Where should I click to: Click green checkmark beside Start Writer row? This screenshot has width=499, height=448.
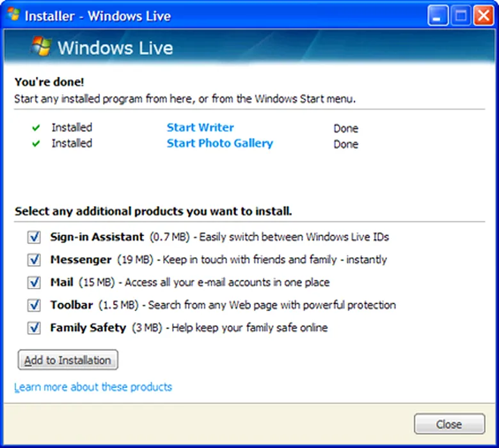pos(36,127)
